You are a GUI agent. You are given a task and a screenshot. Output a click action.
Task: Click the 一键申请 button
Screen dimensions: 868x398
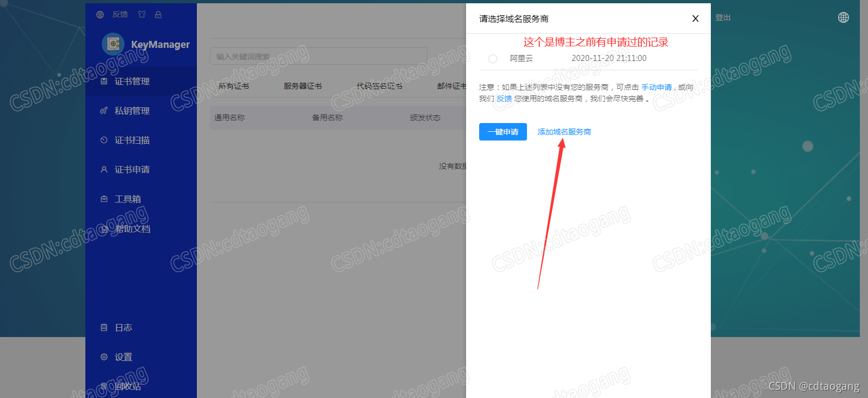pyautogui.click(x=503, y=132)
